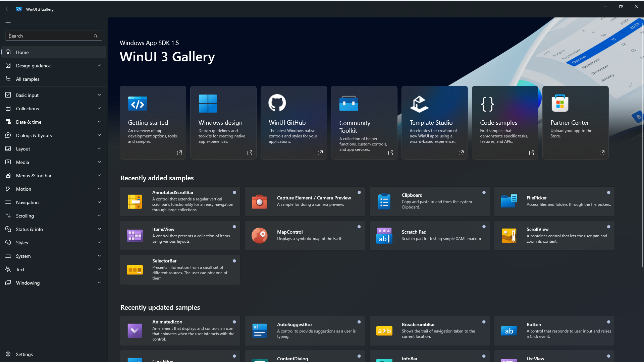
Task: Click the hamburger navigation menu icon
Action: 8,22
